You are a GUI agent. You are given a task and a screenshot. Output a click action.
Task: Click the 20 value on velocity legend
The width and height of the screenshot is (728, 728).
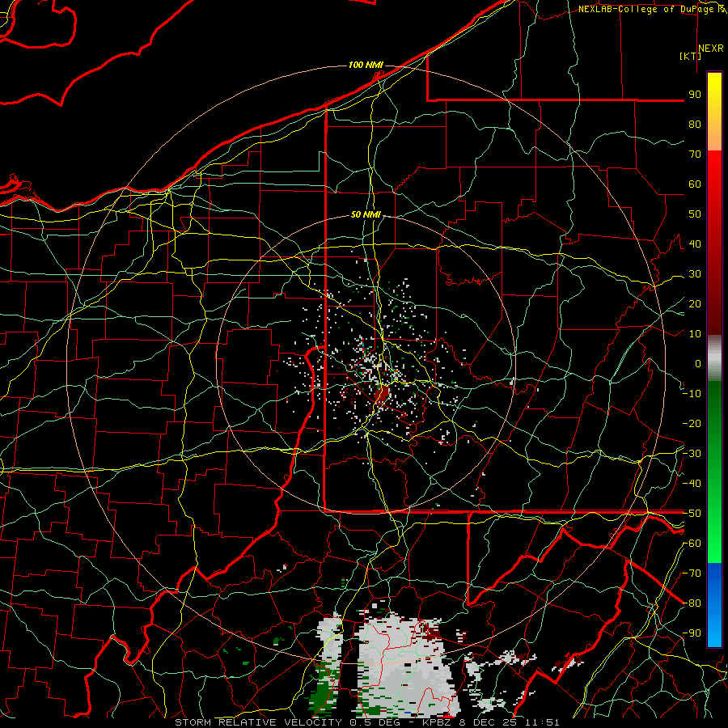695,304
